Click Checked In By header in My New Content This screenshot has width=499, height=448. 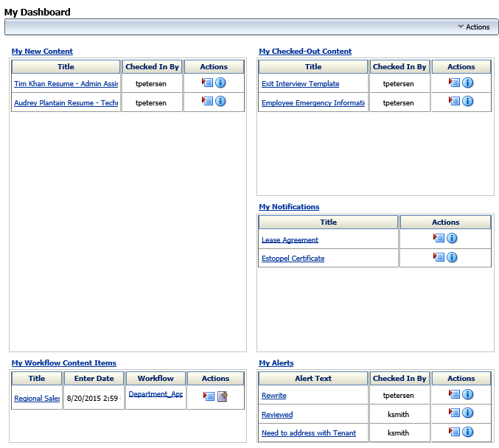point(152,67)
